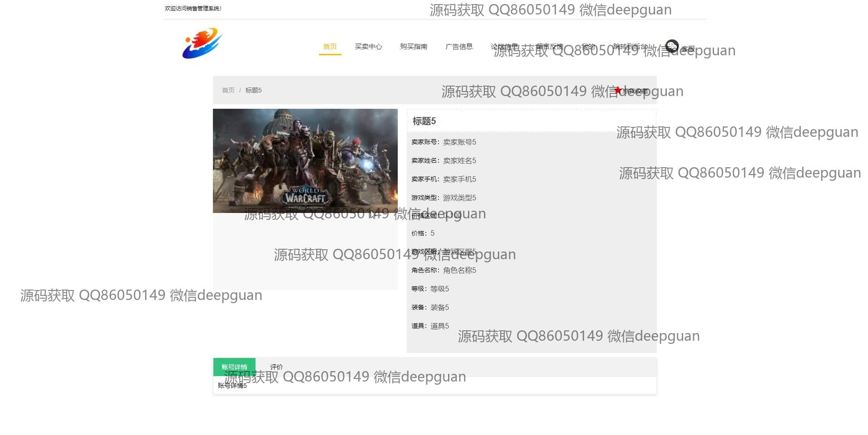
Task: Click the 欢迎访问销售管理系统 welcome text
Action: click(x=193, y=9)
